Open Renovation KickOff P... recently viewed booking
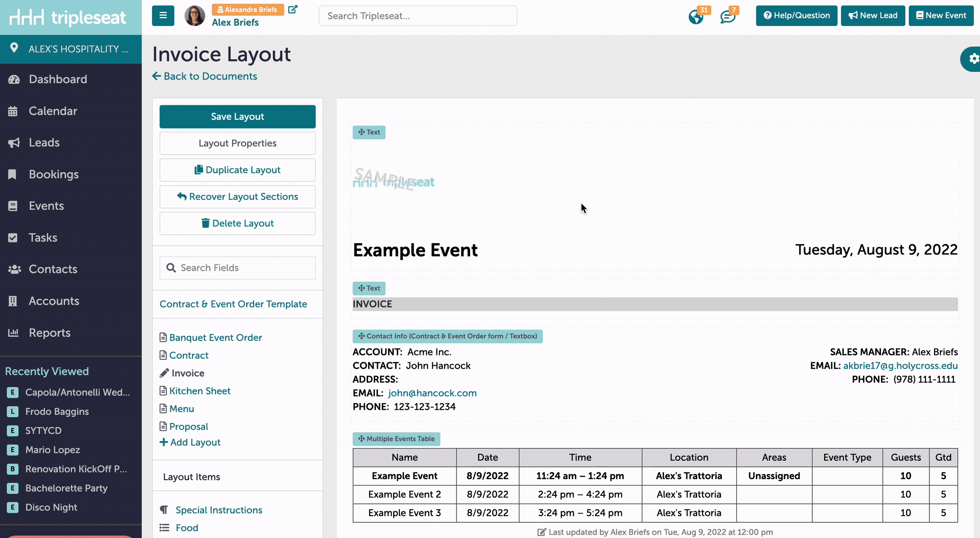The image size is (980, 538). [x=76, y=469]
